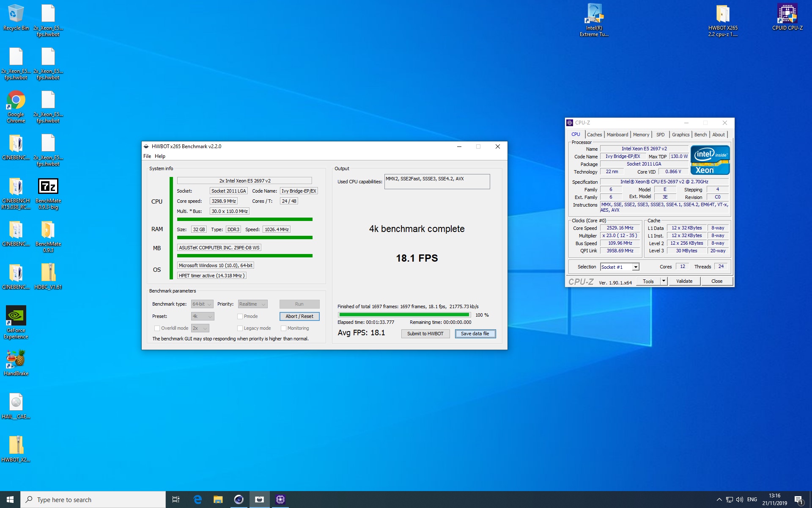Toggle the Overkill mode checkbox
This screenshot has height=508, width=812.
click(157, 328)
